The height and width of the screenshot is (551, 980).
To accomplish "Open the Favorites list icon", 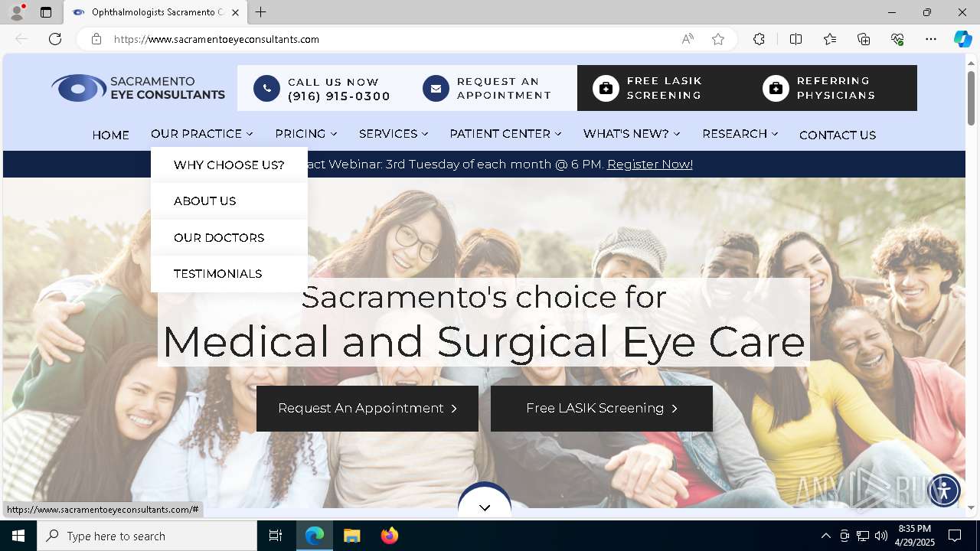I will pyautogui.click(x=830, y=39).
